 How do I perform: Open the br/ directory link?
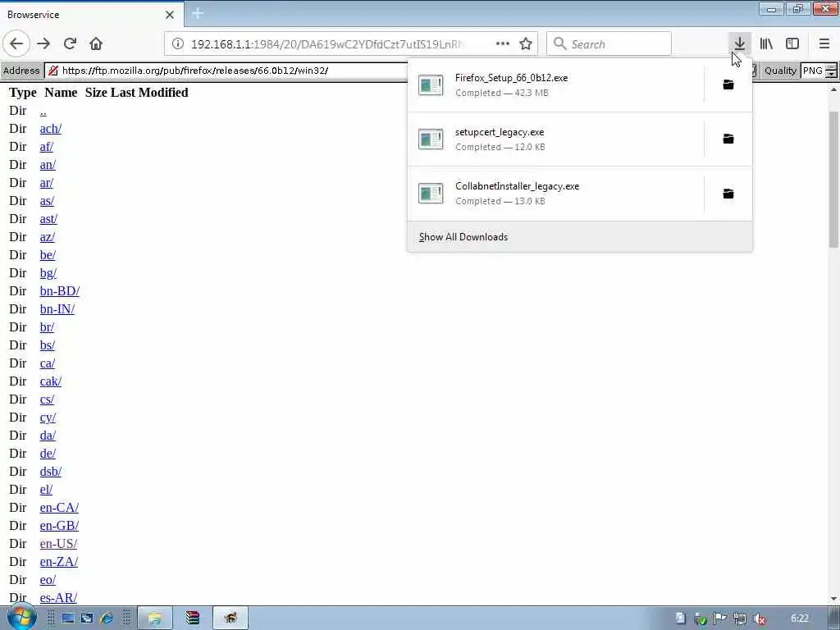[47, 327]
